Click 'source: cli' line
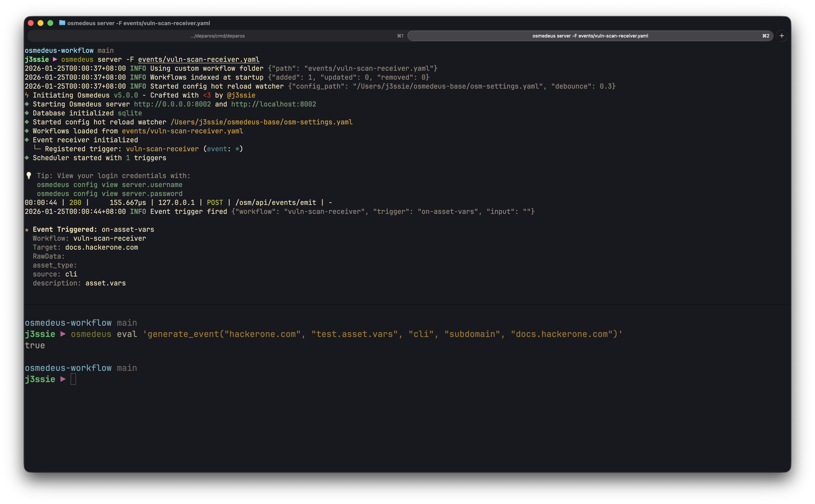The height and width of the screenshot is (504, 815). click(x=55, y=274)
